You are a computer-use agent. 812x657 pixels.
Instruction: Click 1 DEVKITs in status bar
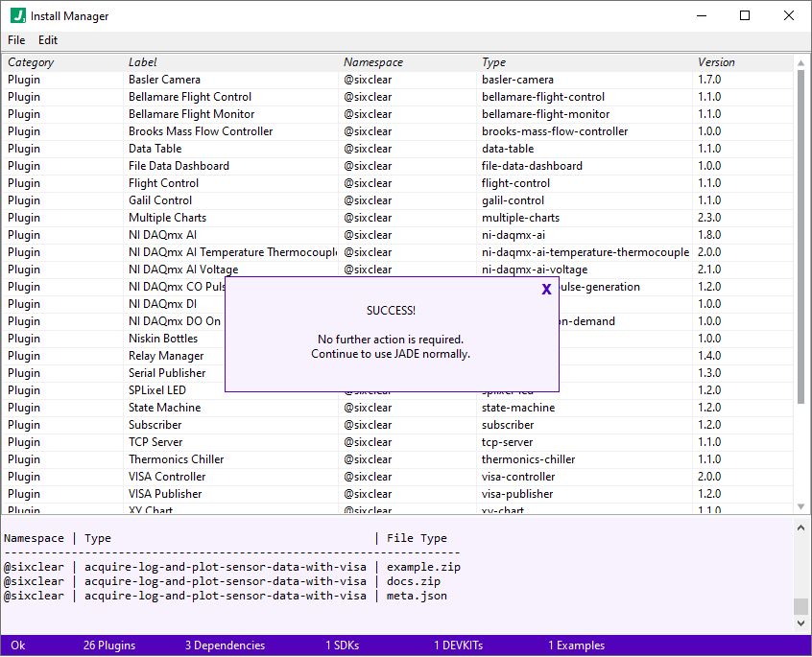(458, 645)
